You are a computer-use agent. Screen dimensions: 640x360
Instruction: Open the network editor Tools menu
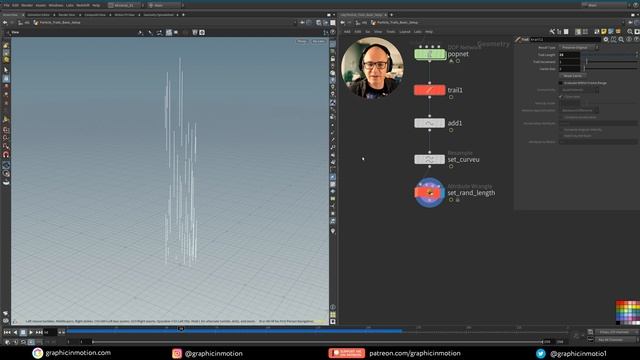pyautogui.click(x=391, y=31)
